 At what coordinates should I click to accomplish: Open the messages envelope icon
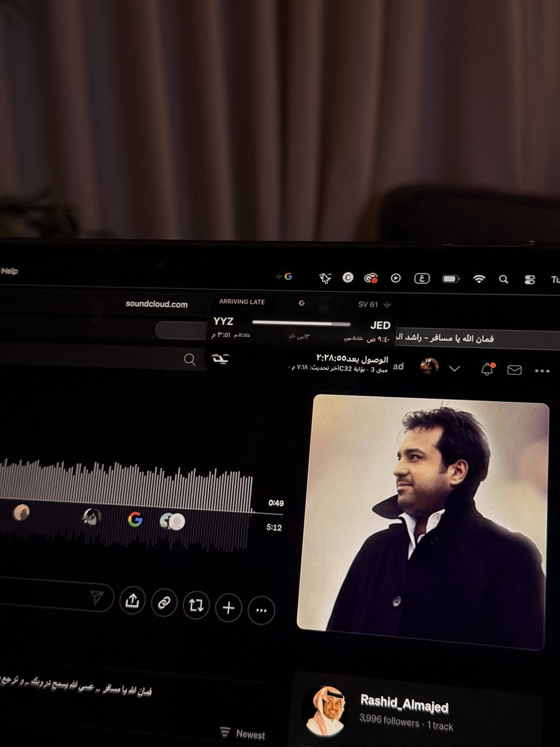(514, 370)
